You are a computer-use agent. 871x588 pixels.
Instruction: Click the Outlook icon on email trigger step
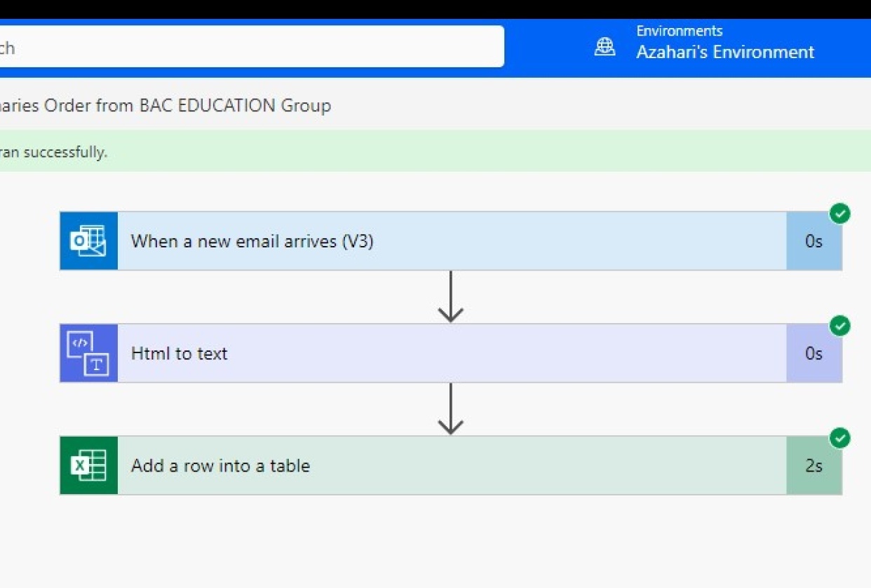pos(88,241)
